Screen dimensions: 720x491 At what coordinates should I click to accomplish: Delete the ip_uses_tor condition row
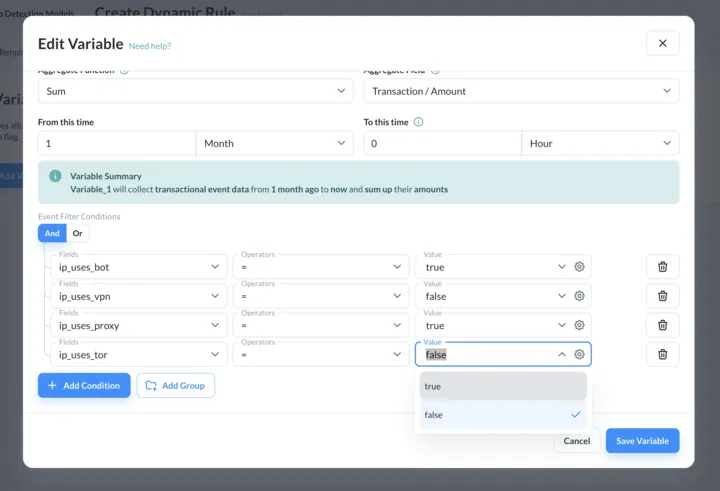(x=662, y=355)
